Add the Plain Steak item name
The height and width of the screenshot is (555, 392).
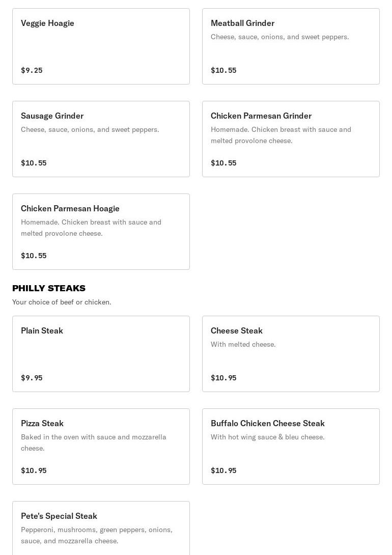42,331
